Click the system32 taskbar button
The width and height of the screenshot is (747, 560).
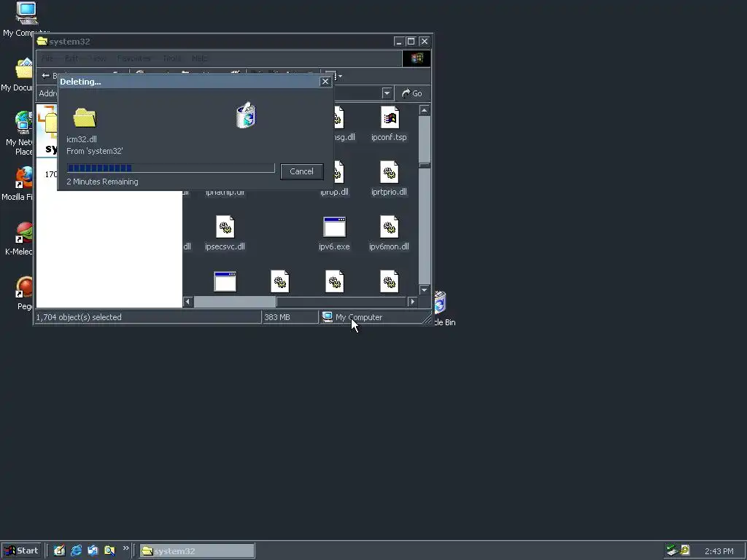pyautogui.click(x=197, y=551)
